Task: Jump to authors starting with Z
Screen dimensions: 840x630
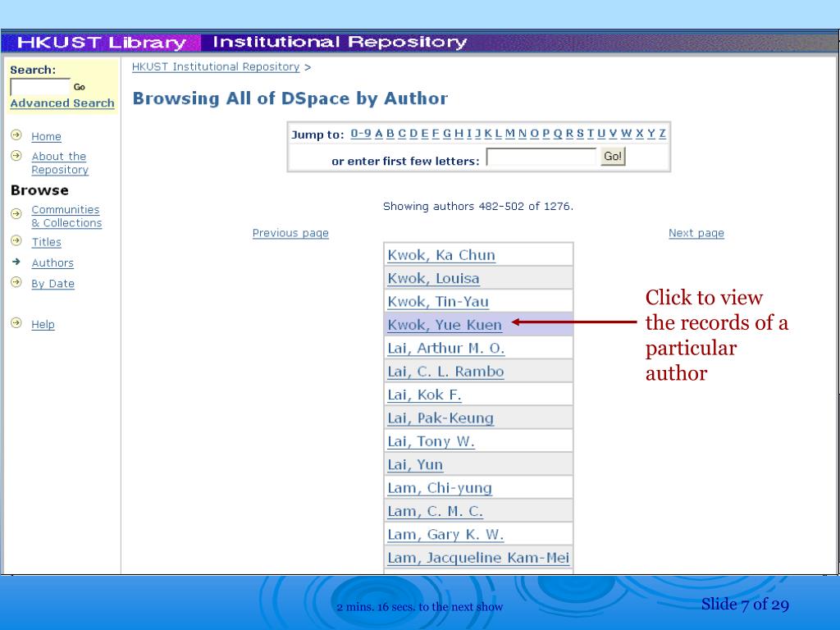Action: point(663,134)
